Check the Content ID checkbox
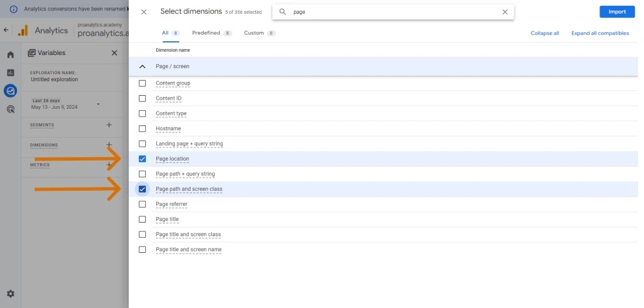The width and height of the screenshot is (644, 308). (142, 98)
